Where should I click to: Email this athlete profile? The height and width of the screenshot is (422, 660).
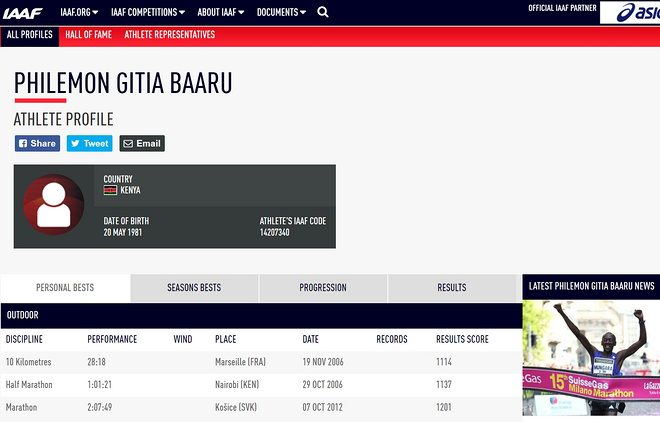(x=142, y=143)
